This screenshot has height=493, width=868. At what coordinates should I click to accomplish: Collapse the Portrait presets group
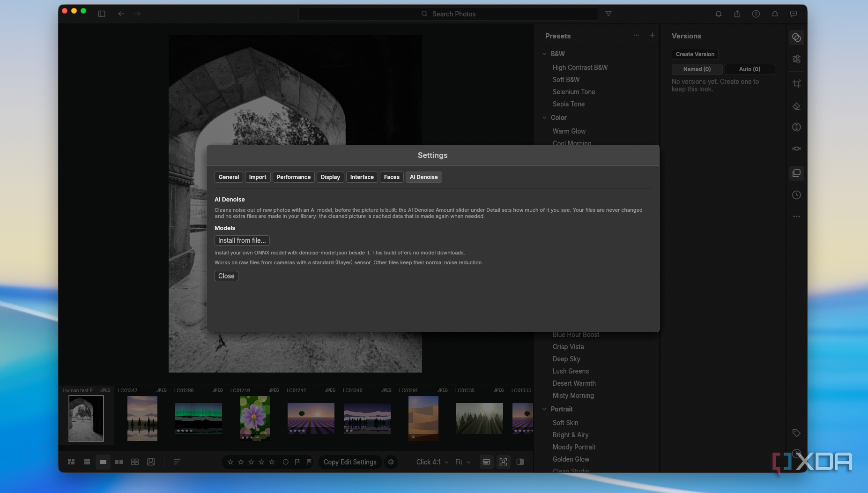544,409
